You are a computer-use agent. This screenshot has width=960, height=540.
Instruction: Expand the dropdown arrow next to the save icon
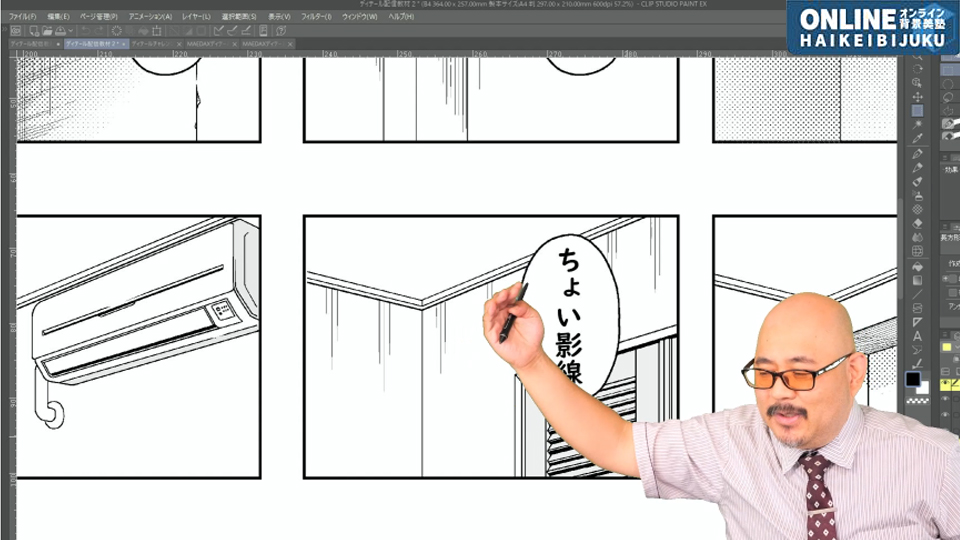pyautogui.click(x=72, y=31)
